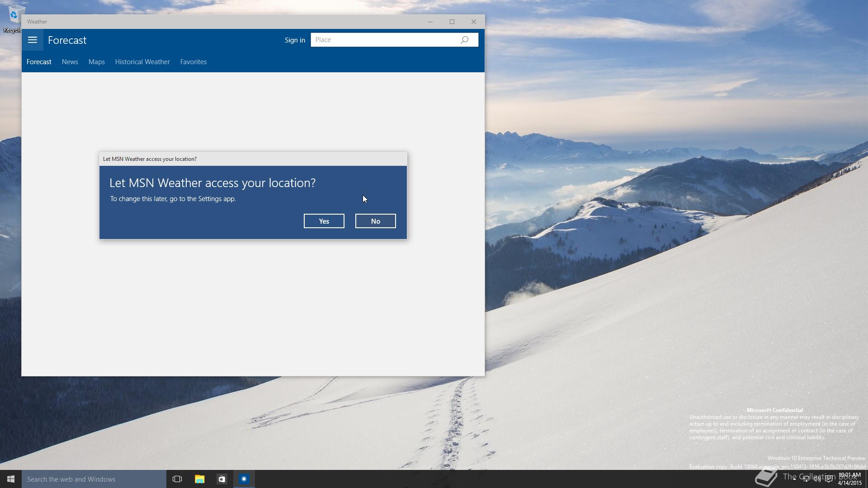Show hidden system tray icons
The height and width of the screenshot is (488, 868).
[794, 479]
